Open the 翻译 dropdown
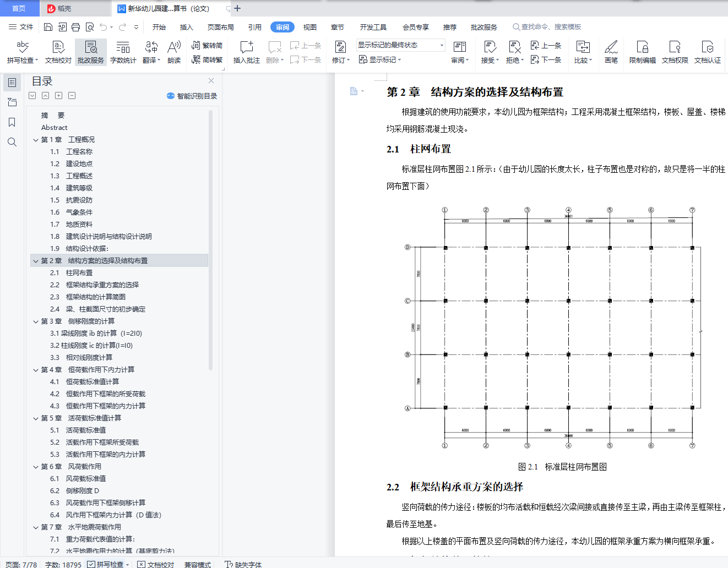Image resolution: width=728 pixels, height=568 pixels. pos(151,52)
